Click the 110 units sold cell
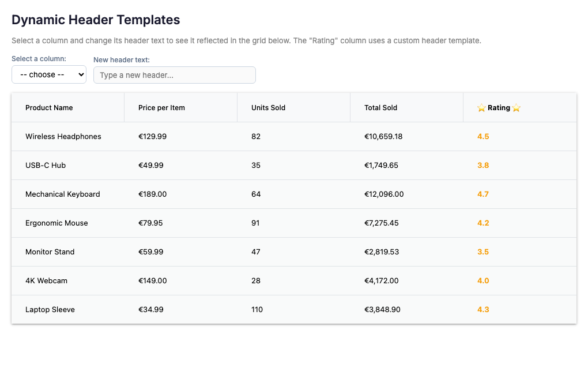 point(257,310)
